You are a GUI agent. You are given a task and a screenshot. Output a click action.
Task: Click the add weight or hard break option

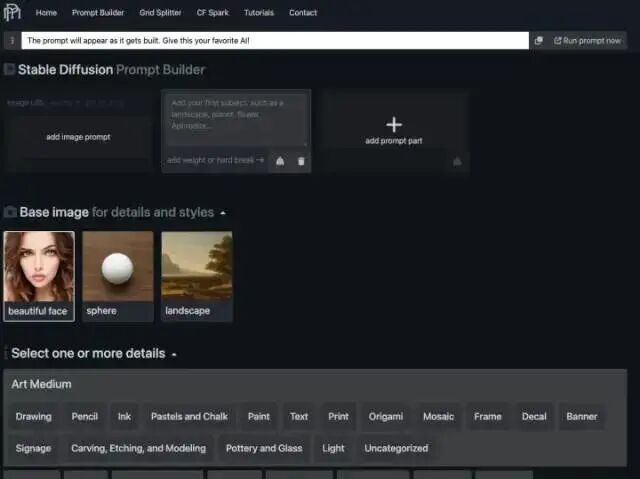(216, 160)
